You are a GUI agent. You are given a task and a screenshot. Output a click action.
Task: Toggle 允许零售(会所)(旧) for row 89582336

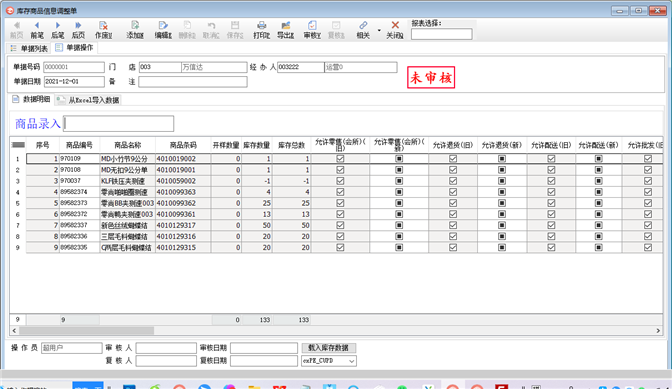pyautogui.click(x=340, y=236)
